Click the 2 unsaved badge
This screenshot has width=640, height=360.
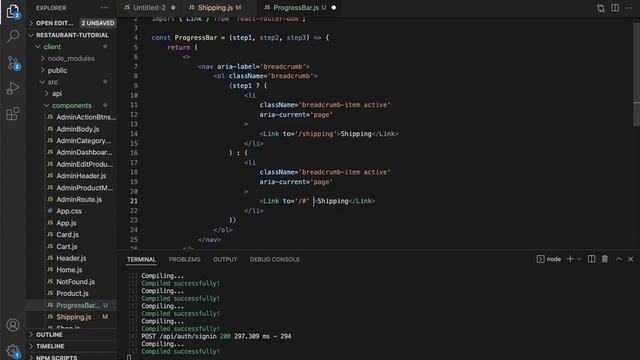click(x=98, y=23)
